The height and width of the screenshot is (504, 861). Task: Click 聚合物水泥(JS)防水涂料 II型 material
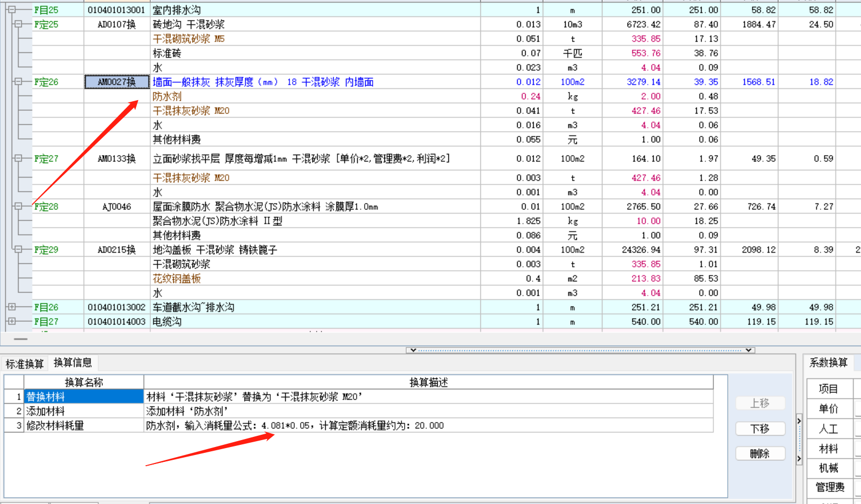click(x=218, y=221)
